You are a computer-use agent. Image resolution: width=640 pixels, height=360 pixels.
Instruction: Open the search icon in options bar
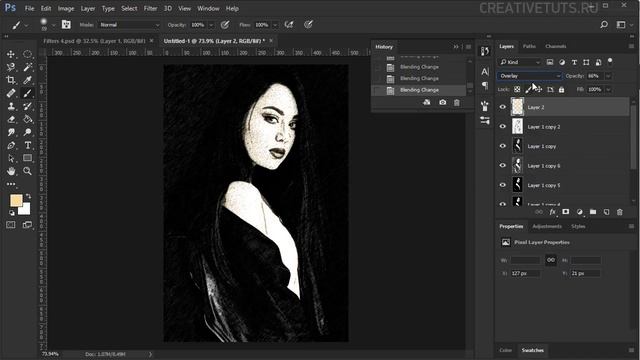coord(604,25)
